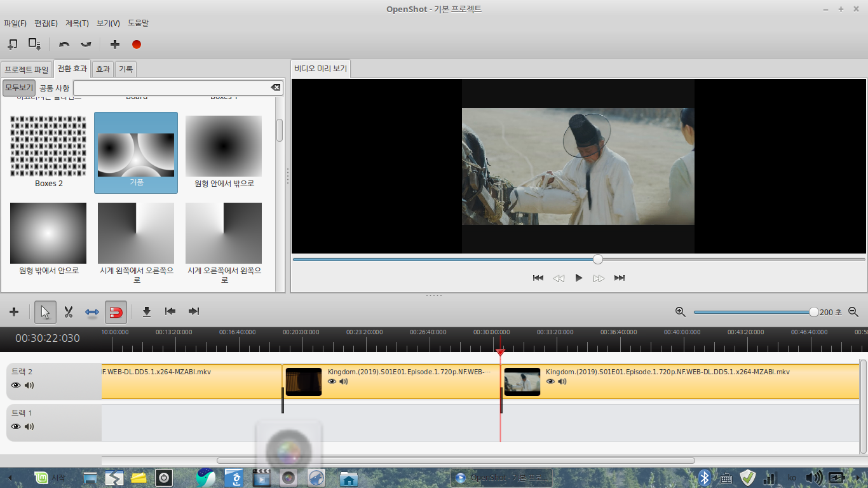Click the horizontal timeline scrollbar
The image size is (868, 488).
coord(456,461)
